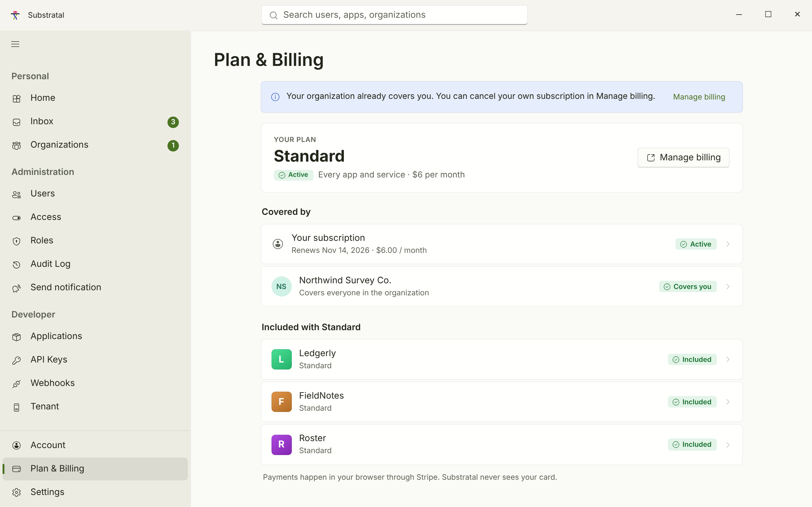Viewport: 812px width, 507px height.
Task: Collapse sidebar with hamburger menu icon
Action: point(15,44)
